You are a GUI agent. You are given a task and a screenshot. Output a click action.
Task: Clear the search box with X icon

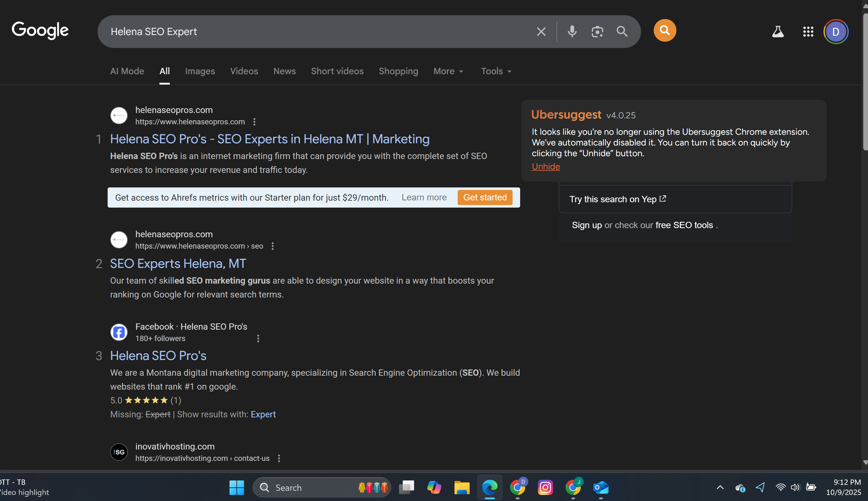[541, 32]
